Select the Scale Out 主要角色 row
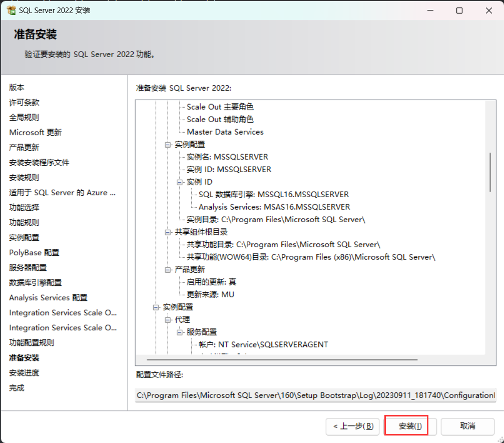Image resolution: width=504 pixels, height=443 pixels. click(220, 107)
